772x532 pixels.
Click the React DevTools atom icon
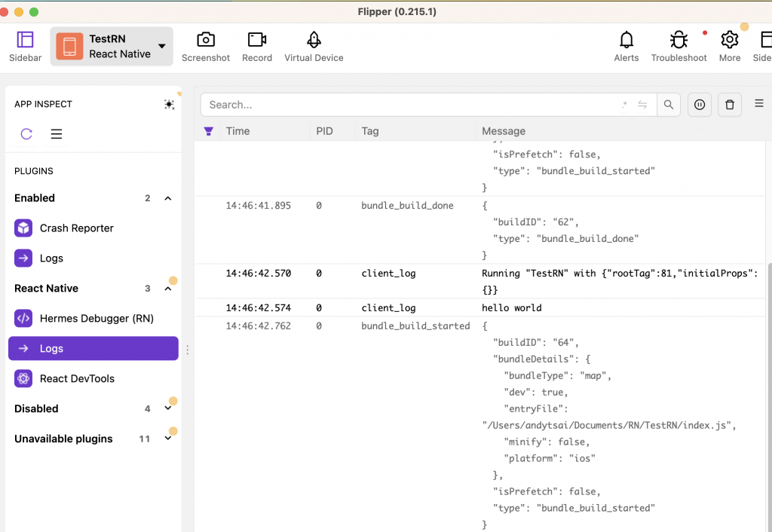(23, 378)
